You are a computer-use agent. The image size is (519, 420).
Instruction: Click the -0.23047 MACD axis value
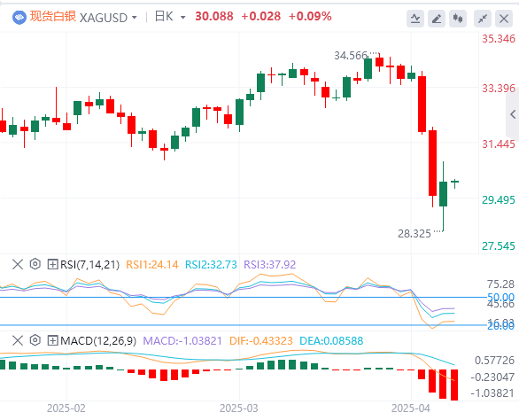[492, 377]
